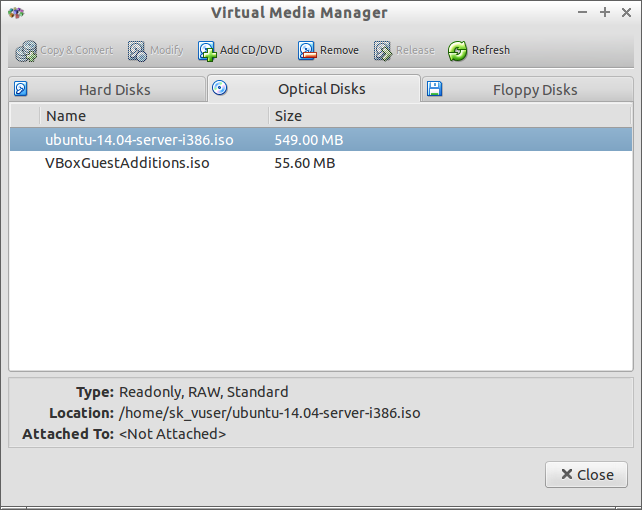642x510 pixels.
Task: Close window using title bar X
Action: pos(626,13)
